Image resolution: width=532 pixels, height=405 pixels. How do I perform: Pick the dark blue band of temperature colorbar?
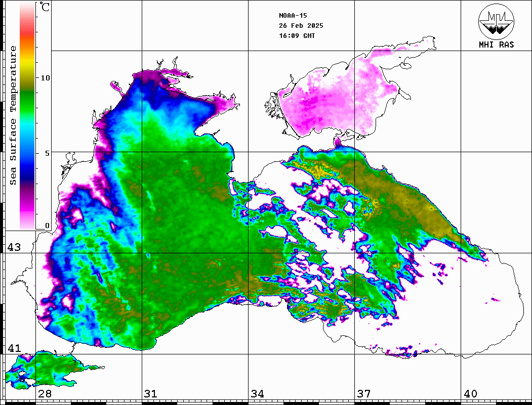coord(27,173)
